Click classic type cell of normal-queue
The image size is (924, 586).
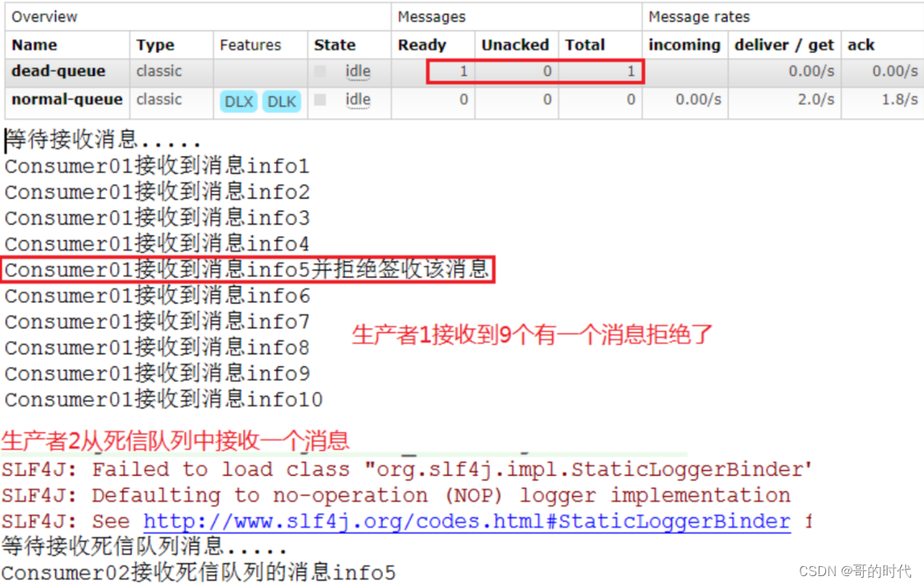click(x=159, y=100)
